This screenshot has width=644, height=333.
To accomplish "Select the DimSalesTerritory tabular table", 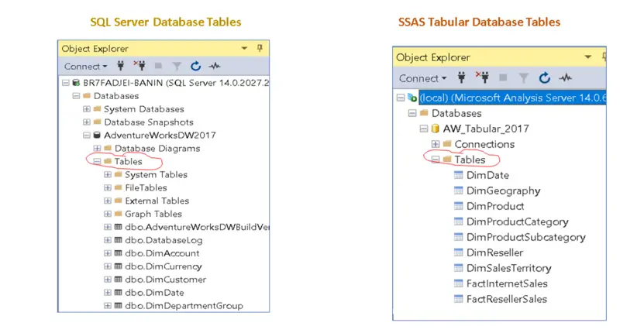I will click(x=508, y=268).
